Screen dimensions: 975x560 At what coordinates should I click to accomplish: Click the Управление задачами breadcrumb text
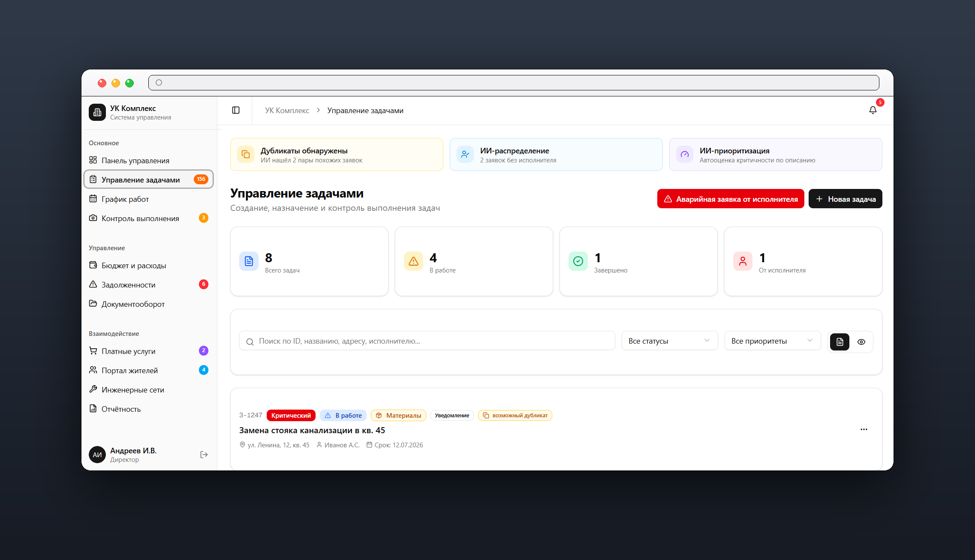click(365, 111)
